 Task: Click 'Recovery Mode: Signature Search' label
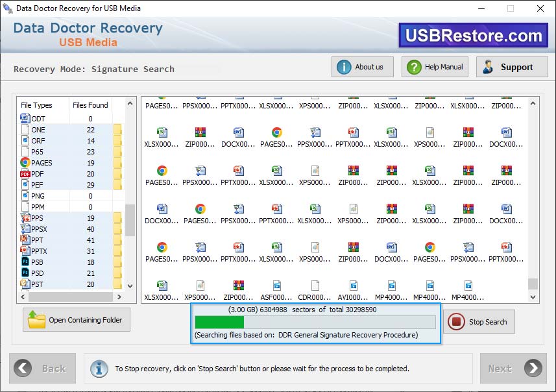94,69
